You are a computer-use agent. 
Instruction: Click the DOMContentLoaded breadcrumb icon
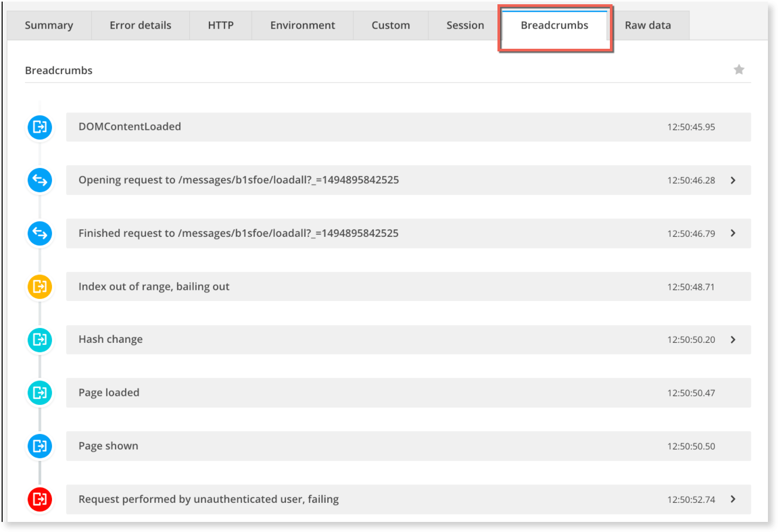pyautogui.click(x=40, y=127)
